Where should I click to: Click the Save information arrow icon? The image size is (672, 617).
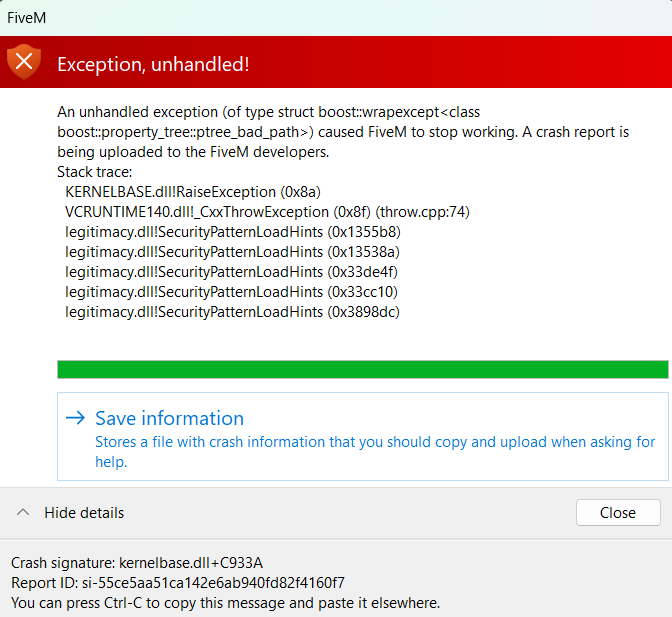[x=75, y=418]
